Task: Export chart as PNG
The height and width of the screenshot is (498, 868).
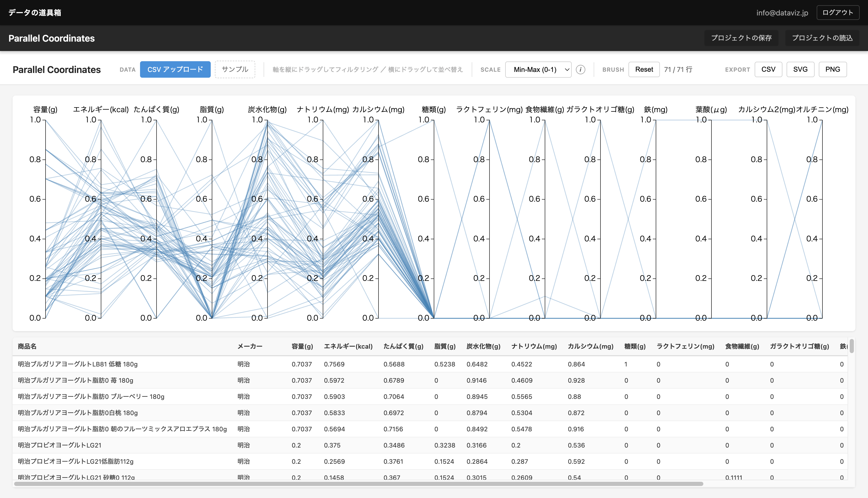Action: pos(832,69)
